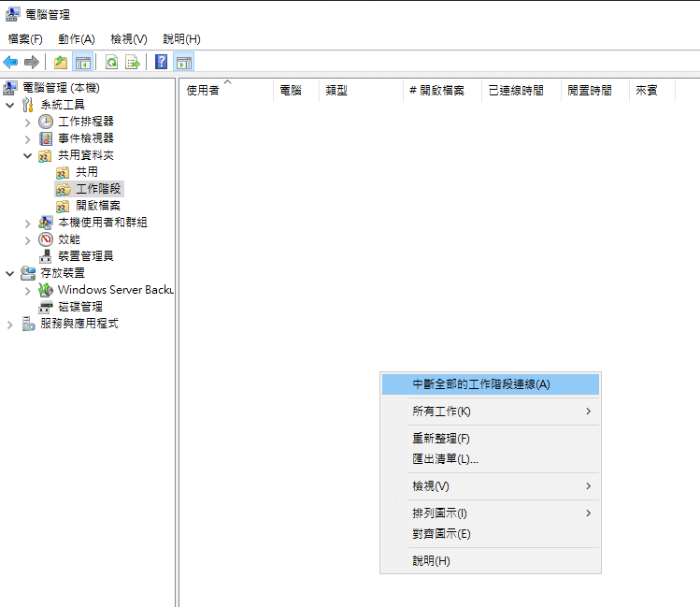Sort by the 電腦 column header
The width and height of the screenshot is (700, 607).
click(296, 91)
